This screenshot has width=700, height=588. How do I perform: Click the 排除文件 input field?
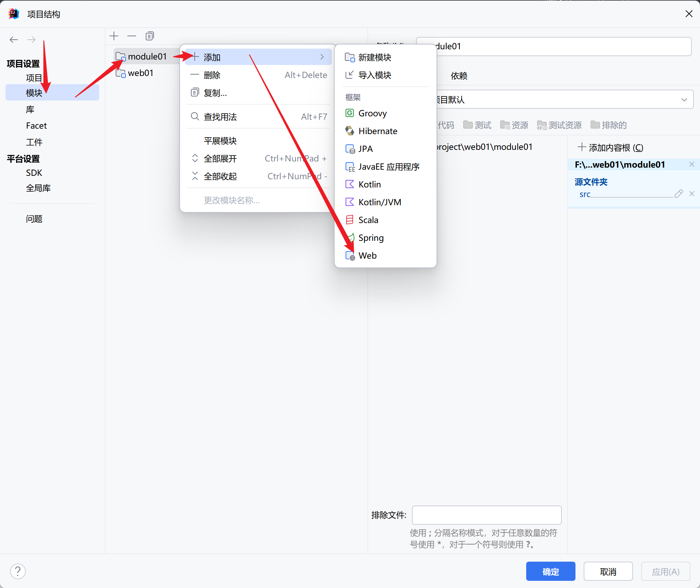[486, 515]
